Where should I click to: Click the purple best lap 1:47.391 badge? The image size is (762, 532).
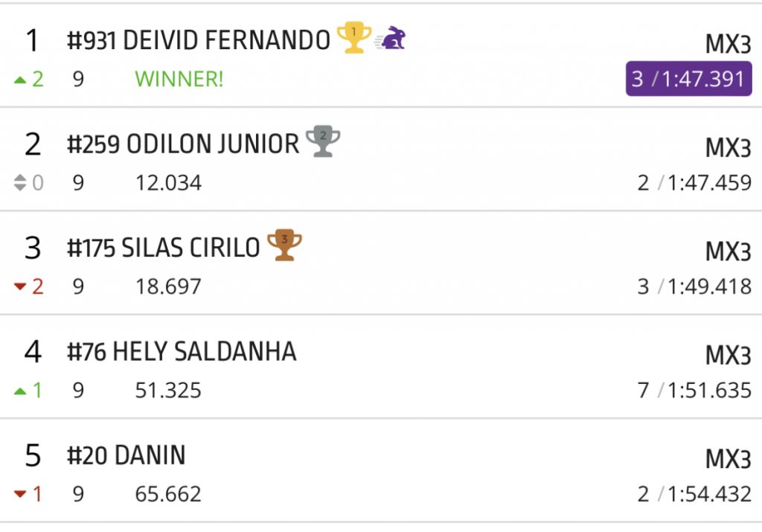point(688,79)
